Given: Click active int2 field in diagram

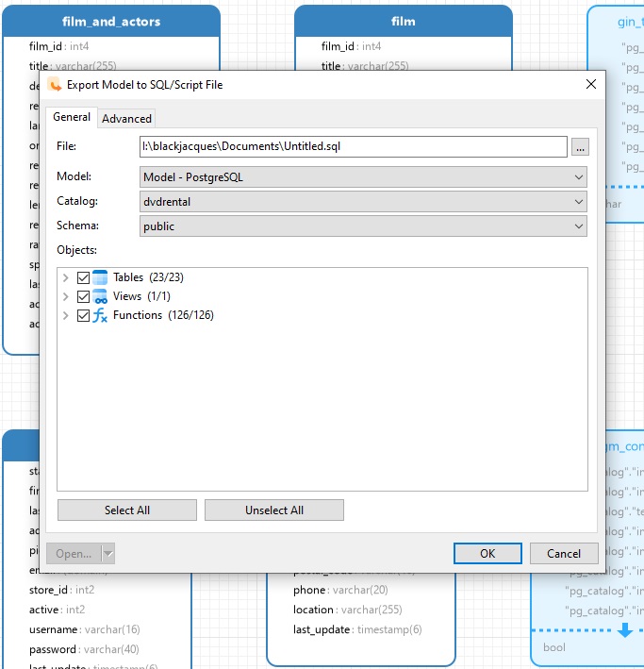Looking at the screenshot, I should tap(58, 610).
